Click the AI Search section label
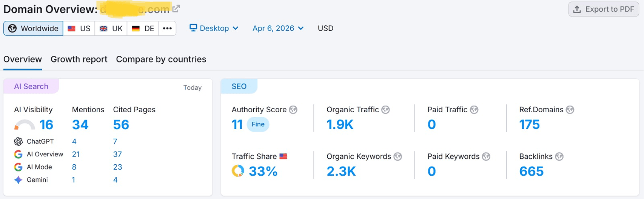Image resolution: width=644 pixels, height=199 pixels. click(x=31, y=86)
